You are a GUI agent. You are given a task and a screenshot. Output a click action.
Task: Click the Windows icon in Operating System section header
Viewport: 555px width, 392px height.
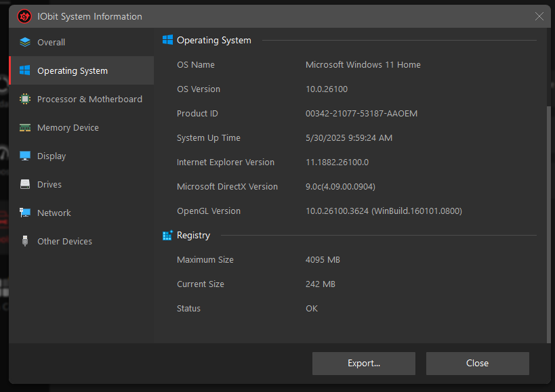coord(167,40)
